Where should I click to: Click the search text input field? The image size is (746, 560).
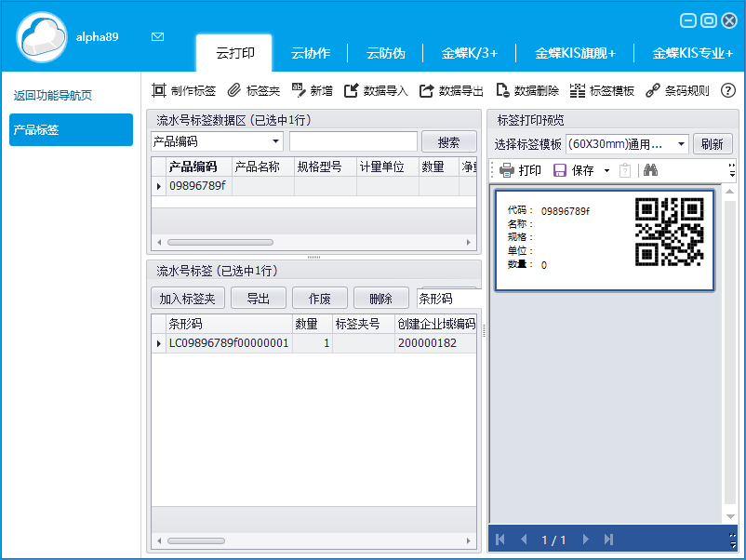[353, 141]
